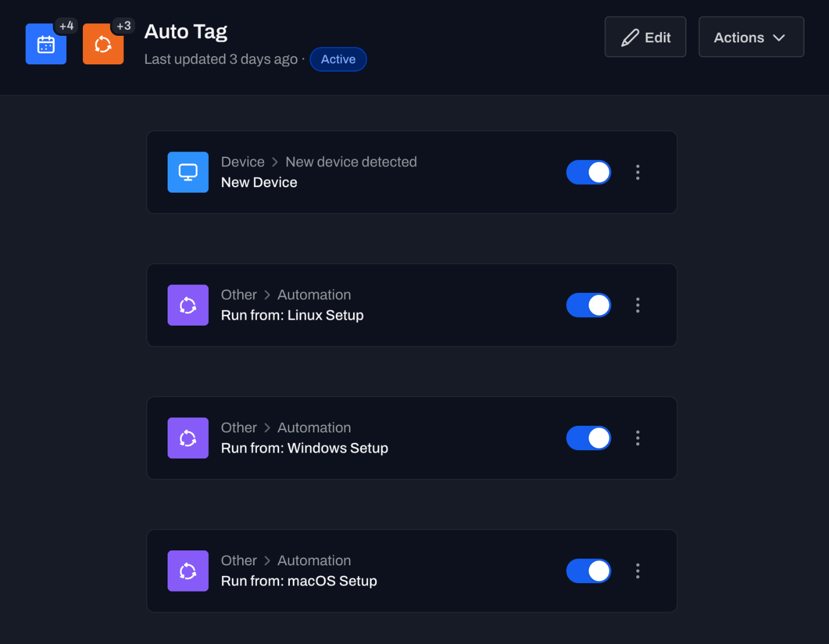Click the orange automation icon in header
Image resolution: width=829 pixels, height=644 pixels.
103,44
